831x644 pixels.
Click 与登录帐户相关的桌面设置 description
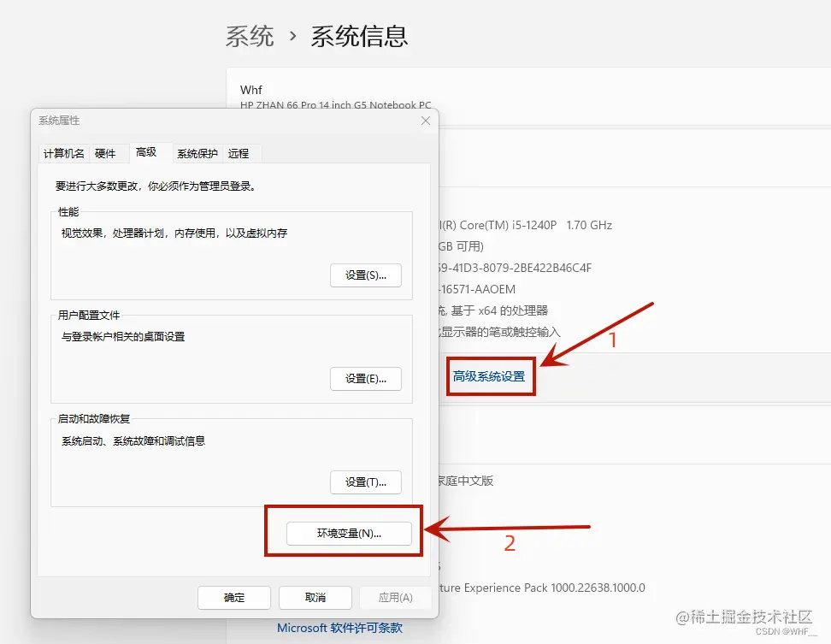pos(123,337)
